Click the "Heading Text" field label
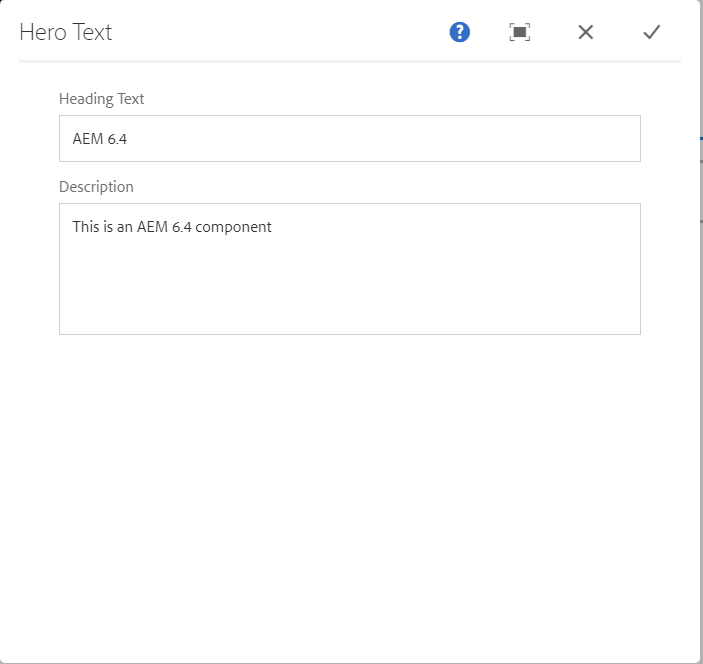 101,99
